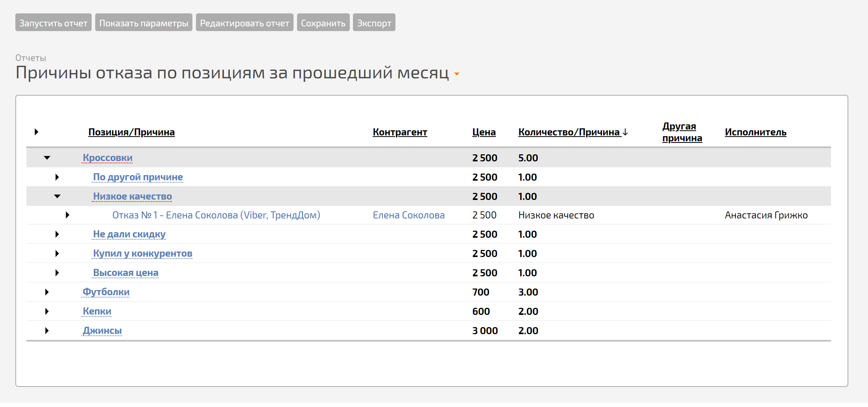Screen dimensions: 868x407
Task: Click Редактировать отчет button
Action: click(x=244, y=23)
